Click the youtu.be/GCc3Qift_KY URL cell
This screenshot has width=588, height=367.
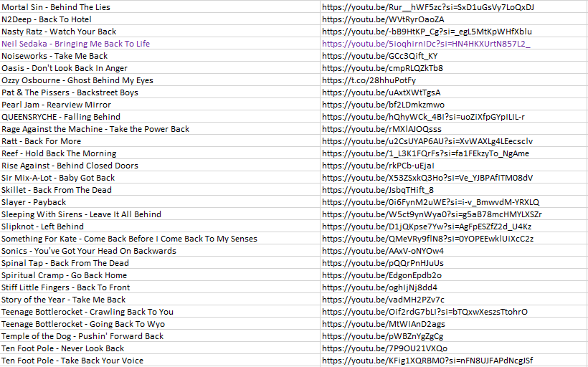454,55
